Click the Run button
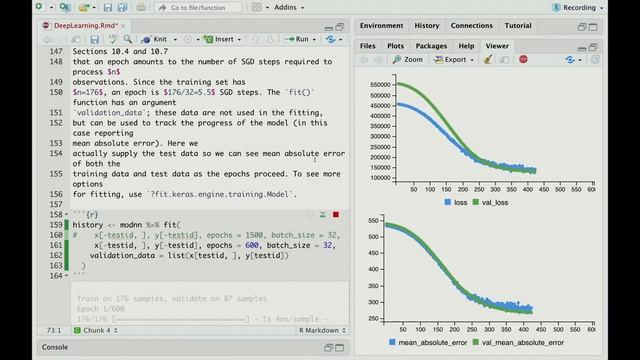Screen dimensions: 640x360 click(x=297, y=39)
